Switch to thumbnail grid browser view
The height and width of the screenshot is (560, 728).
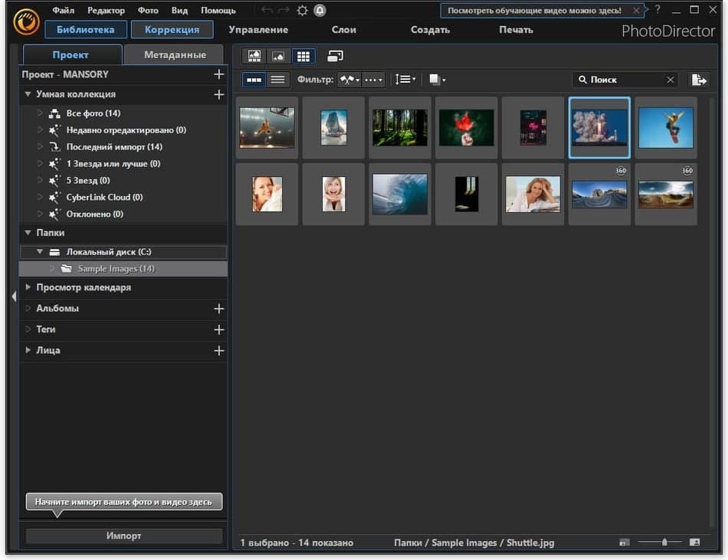(303, 56)
